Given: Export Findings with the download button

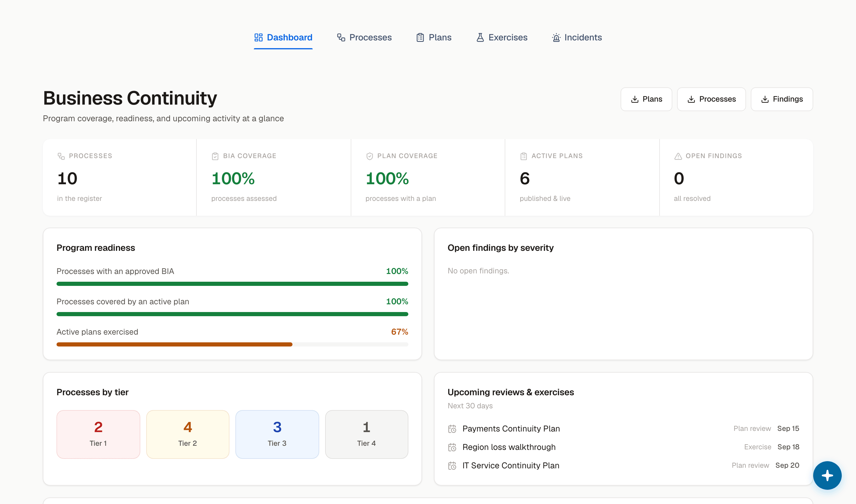Looking at the screenshot, I should pos(782,99).
